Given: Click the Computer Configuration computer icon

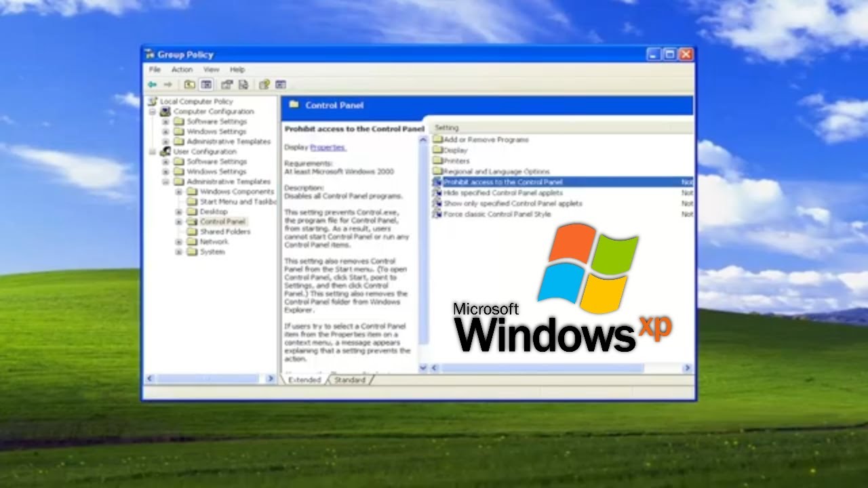Looking at the screenshot, I should (x=165, y=111).
